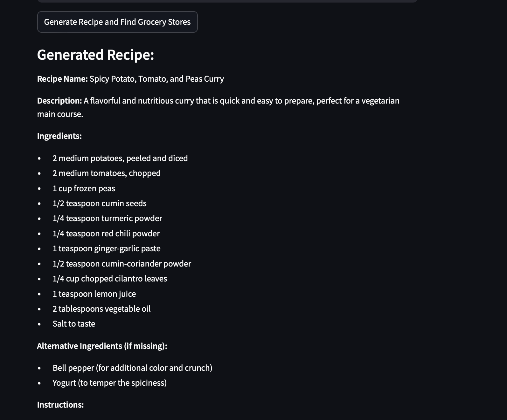Click the lemon juice list item
Screen dimensions: 507x420
[94, 294]
